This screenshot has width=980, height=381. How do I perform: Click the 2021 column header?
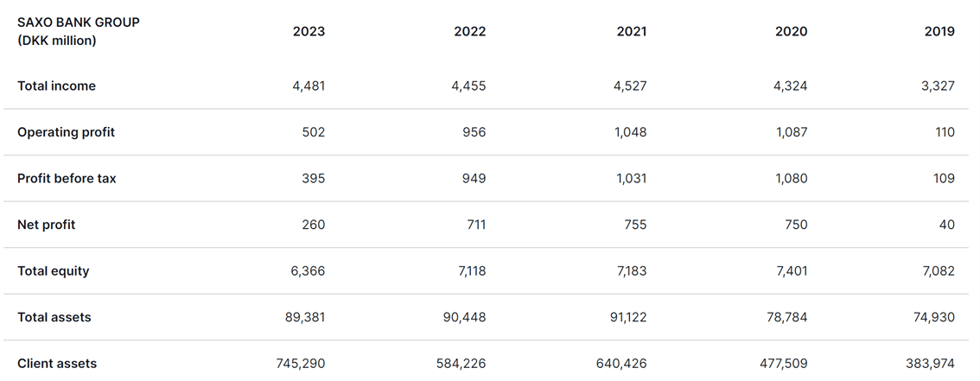point(631,31)
